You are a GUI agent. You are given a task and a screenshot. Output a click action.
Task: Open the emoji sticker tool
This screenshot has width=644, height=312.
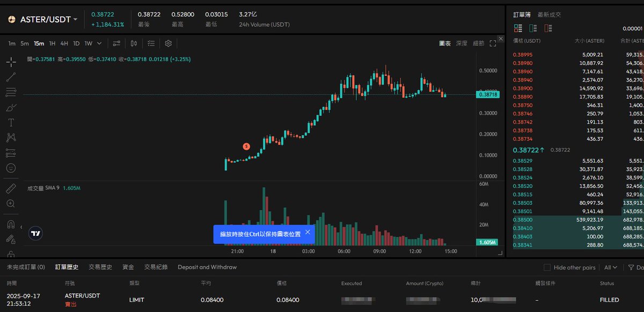[11, 168]
